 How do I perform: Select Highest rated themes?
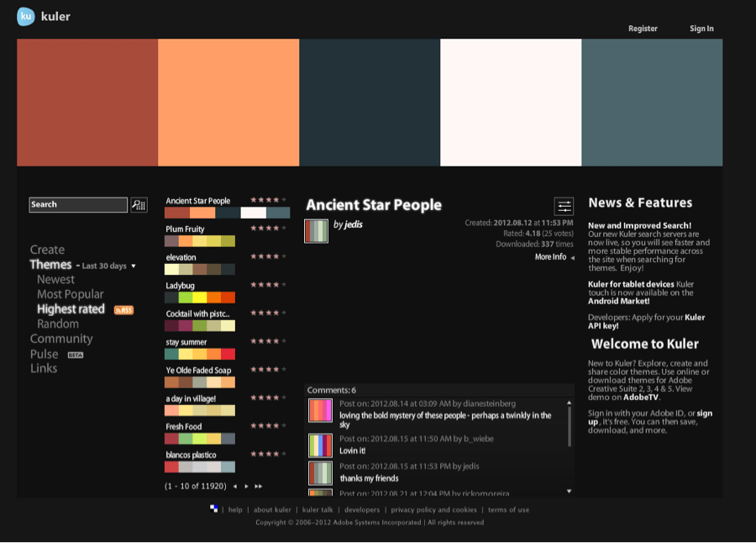71,309
